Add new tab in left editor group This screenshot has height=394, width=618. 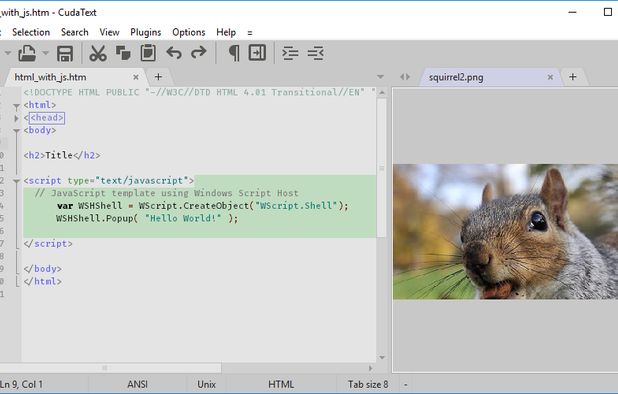pos(158,77)
